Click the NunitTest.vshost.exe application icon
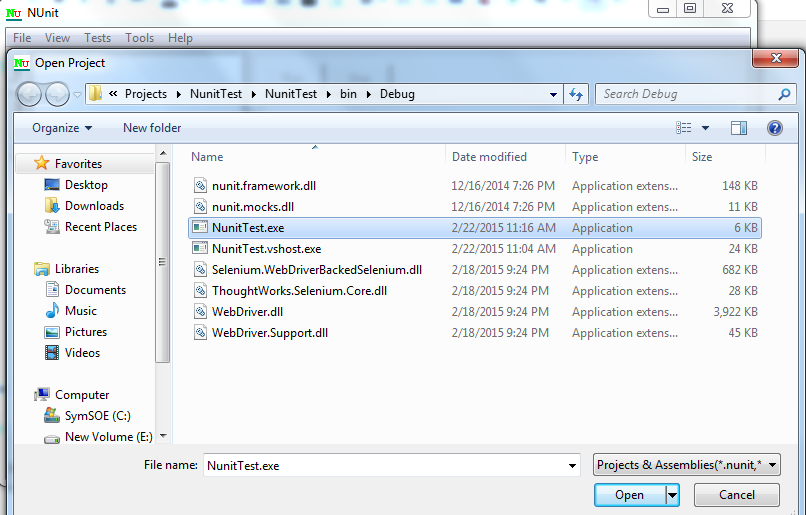 tap(200, 248)
